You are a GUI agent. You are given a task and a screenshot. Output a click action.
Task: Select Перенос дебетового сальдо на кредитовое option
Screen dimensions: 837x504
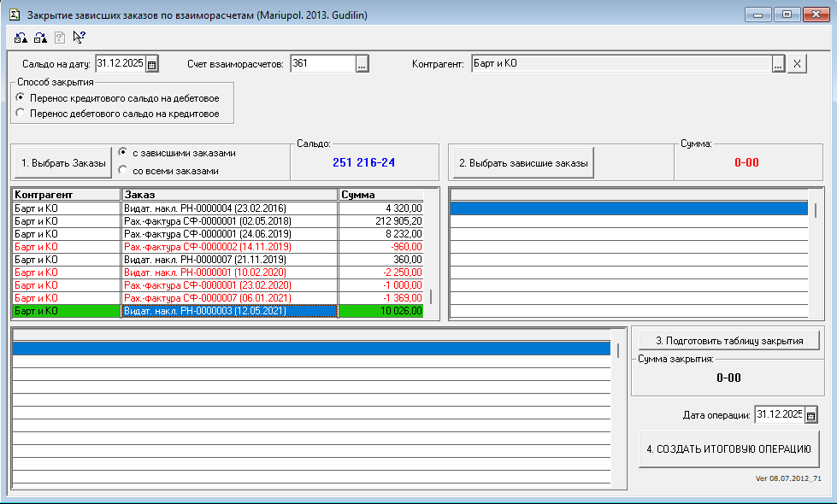click(21, 114)
